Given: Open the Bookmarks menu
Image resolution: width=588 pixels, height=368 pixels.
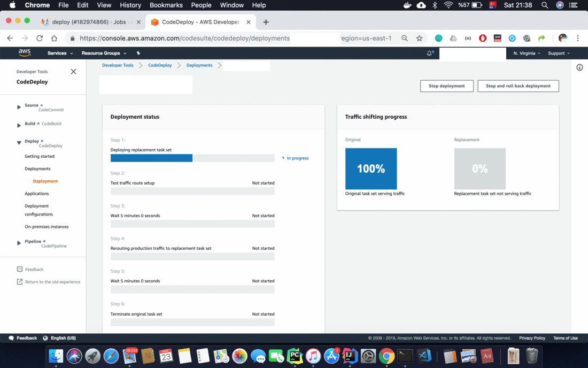Looking at the screenshot, I should [166, 5].
